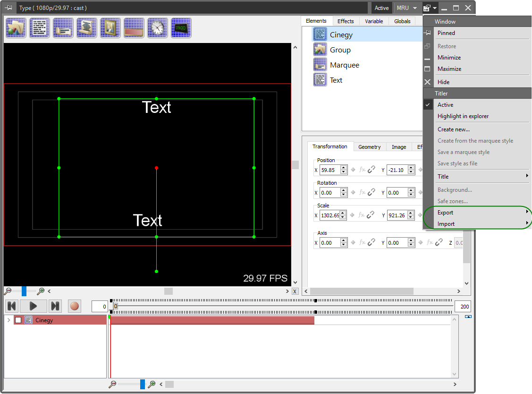This screenshot has height=394, width=532.
Task: Click the picture frame toolbar icon
Action: (x=110, y=28)
